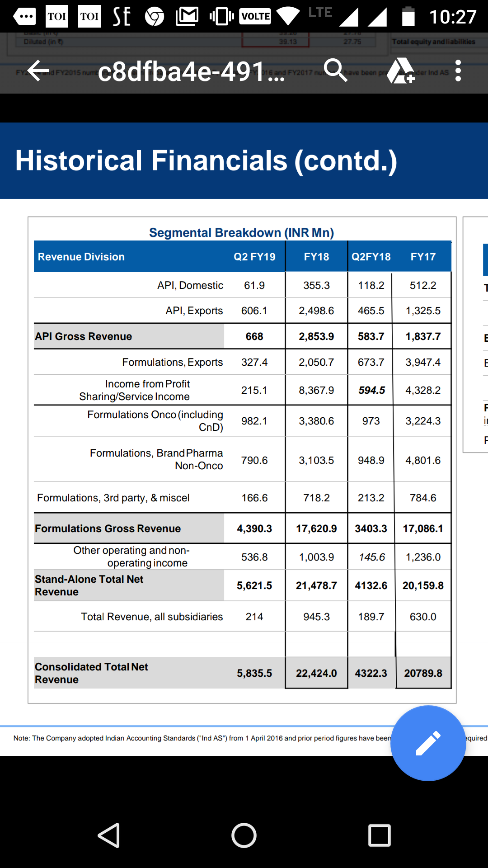
Task: Tap the Revenue Division header cell
Action: (81, 257)
